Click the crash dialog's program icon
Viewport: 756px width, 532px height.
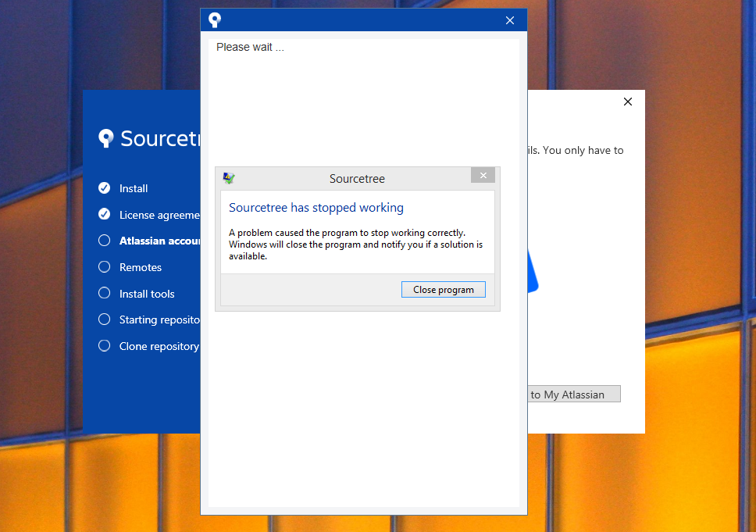(229, 178)
